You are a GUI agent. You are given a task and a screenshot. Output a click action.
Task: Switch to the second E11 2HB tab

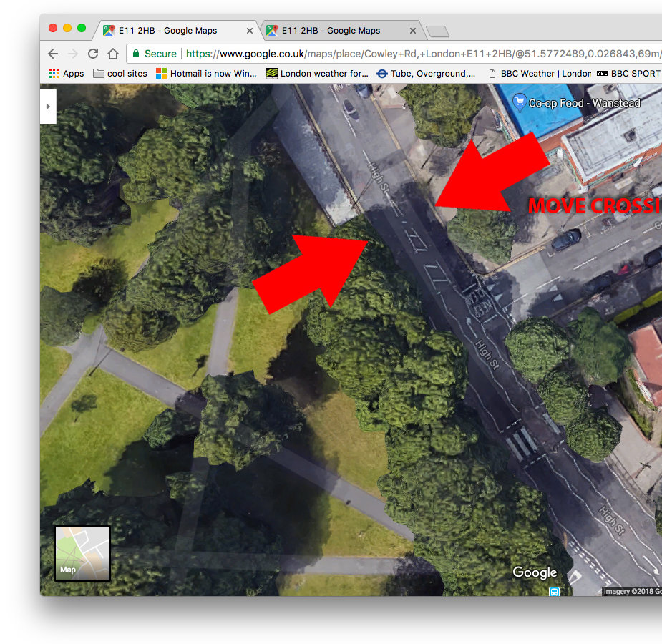[336, 30]
